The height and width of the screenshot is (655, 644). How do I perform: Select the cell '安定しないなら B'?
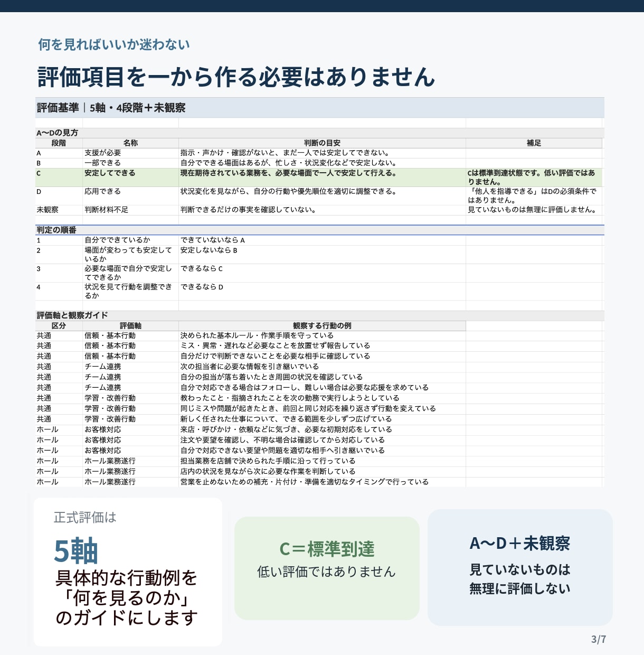click(x=209, y=250)
